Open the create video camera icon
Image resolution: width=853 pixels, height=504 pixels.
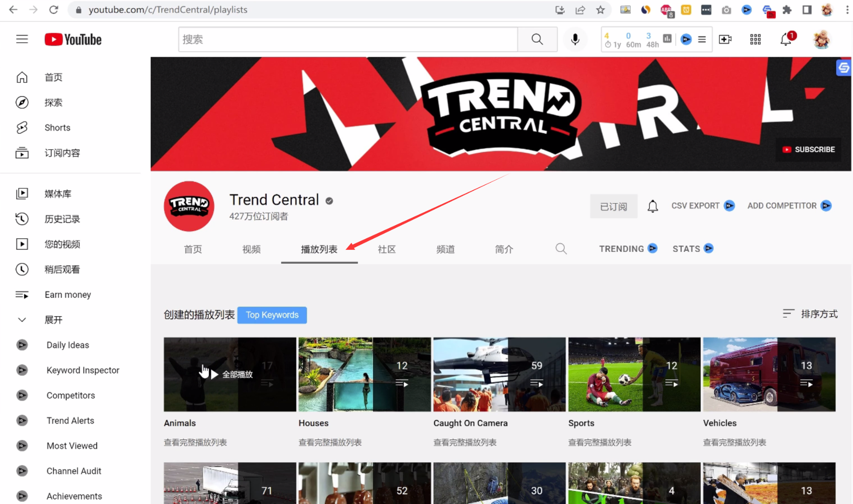tap(725, 39)
